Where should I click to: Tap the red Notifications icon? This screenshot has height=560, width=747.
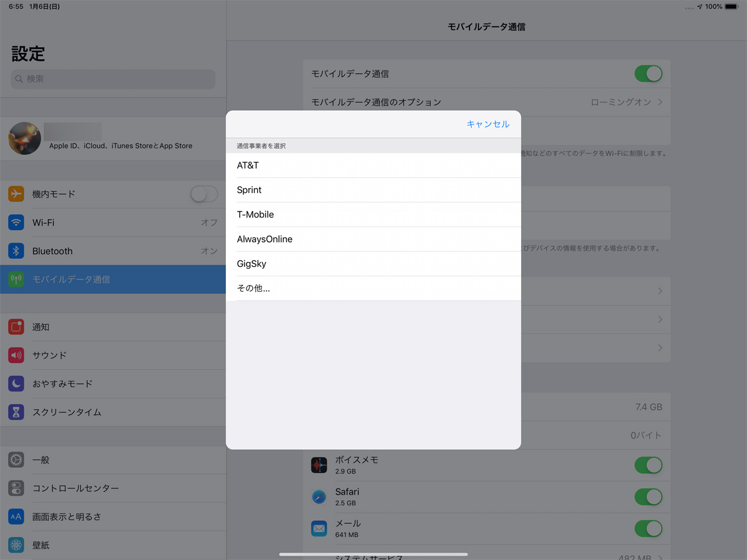pyautogui.click(x=16, y=327)
